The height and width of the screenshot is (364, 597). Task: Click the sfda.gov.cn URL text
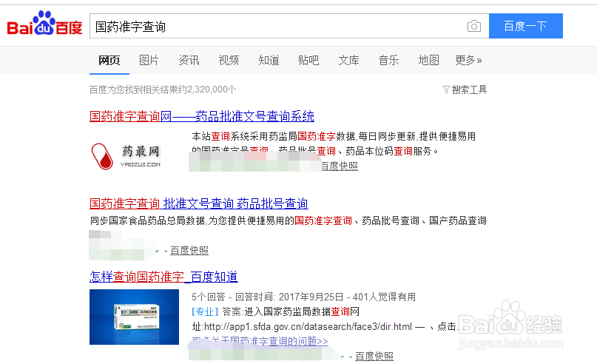(308, 327)
